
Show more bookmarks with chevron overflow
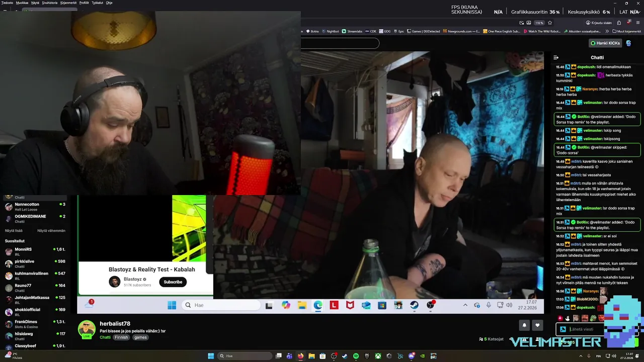tap(608, 31)
